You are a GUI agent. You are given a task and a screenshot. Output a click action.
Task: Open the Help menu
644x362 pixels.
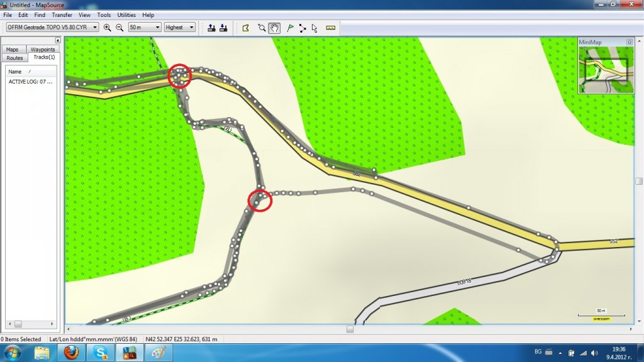point(148,15)
